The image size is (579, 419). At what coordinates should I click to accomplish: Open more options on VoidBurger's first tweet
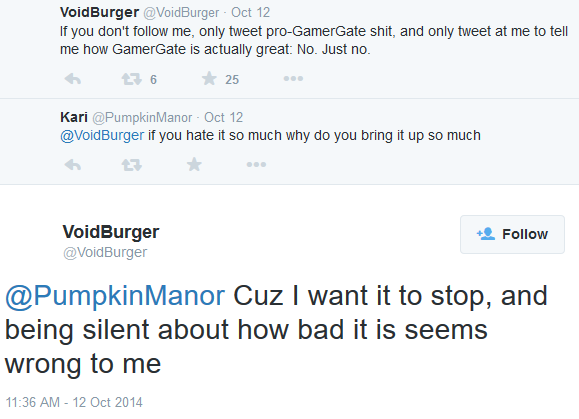[293, 79]
